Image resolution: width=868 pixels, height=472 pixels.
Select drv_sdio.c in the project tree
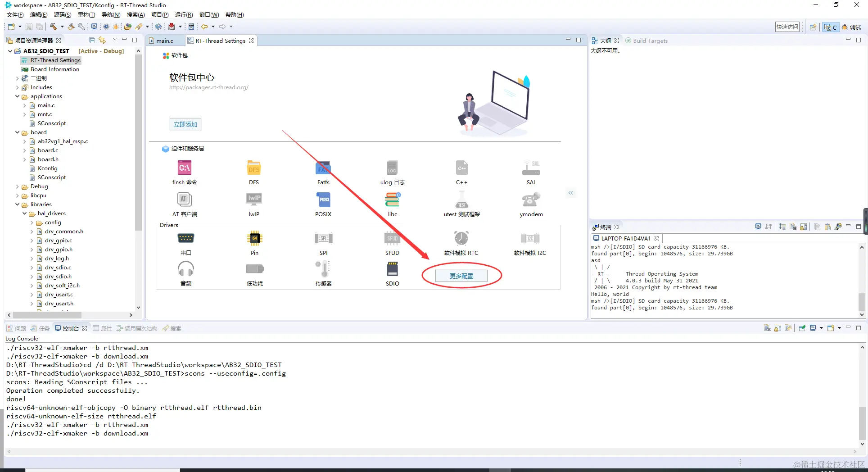coord(58,267)
